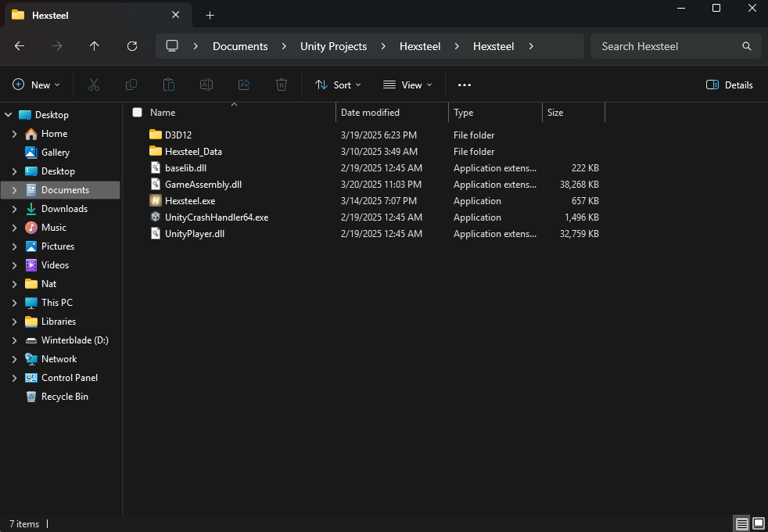Click the Copy icon in toolbar
Viewport: 768px width, 532px height.
click(131, 84)
